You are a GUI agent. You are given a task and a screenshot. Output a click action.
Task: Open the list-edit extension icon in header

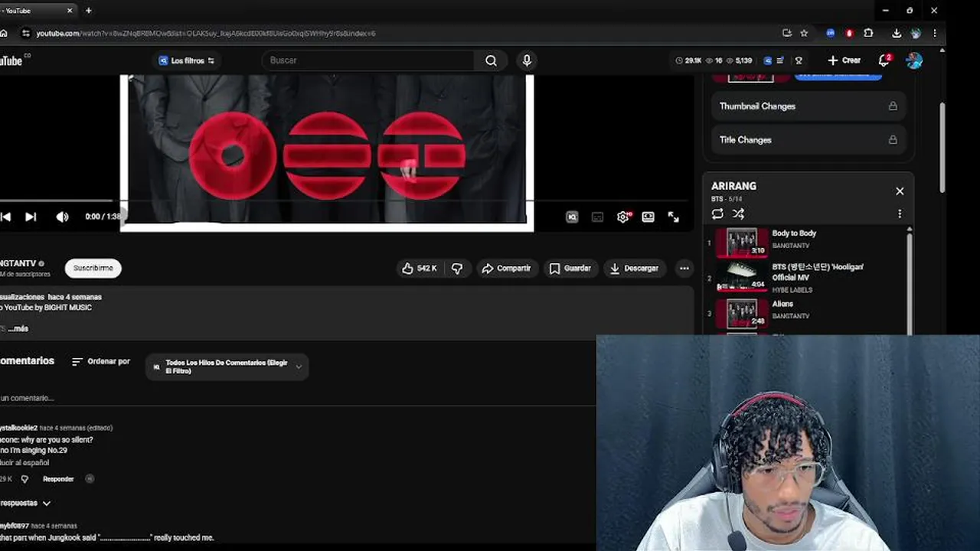(780, 60)
